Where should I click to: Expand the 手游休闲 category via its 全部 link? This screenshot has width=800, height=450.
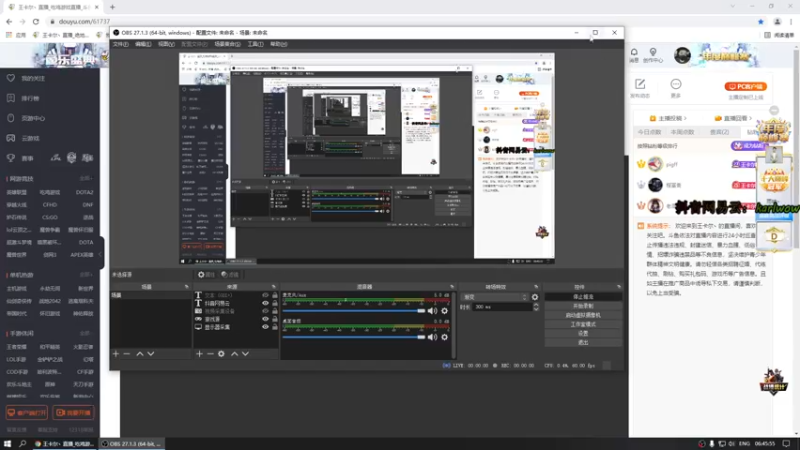tap(86, 333)
